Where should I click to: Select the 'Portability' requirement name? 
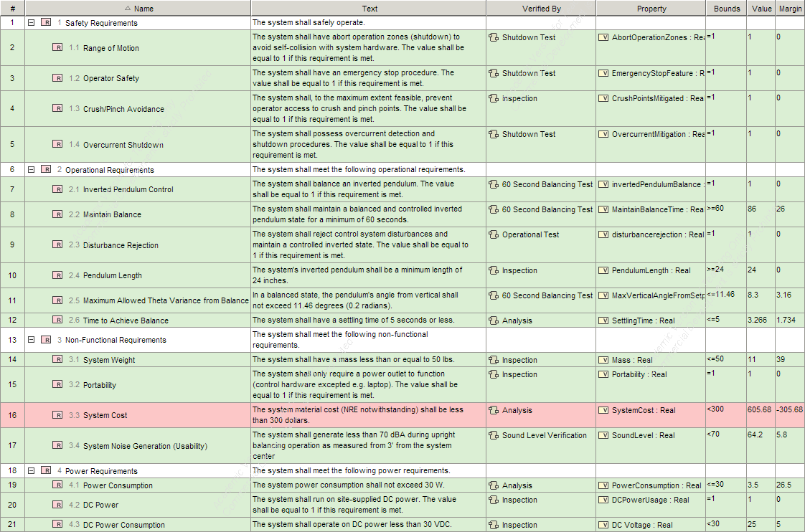pyautogui.click(x=100, y=385)
